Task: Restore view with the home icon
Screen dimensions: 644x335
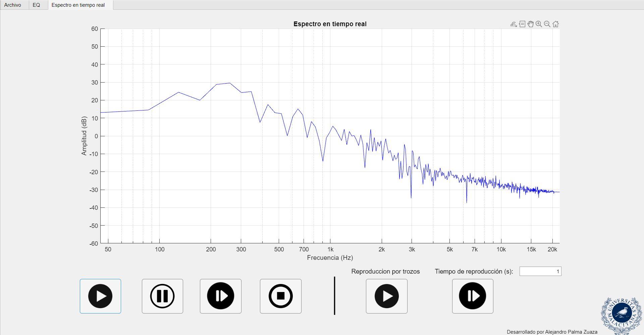Action: tap(555, 24)
